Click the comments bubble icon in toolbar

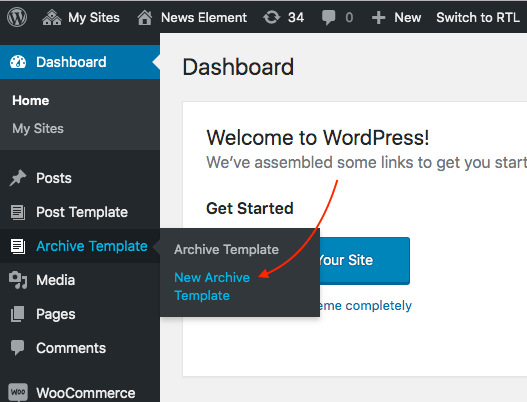[328, 17]
